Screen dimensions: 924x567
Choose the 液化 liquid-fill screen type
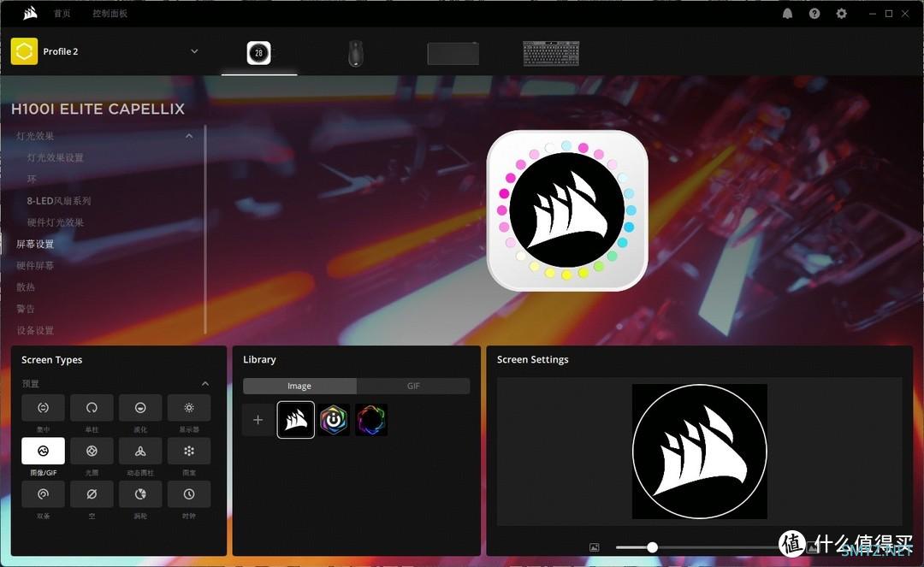[140, 407]
